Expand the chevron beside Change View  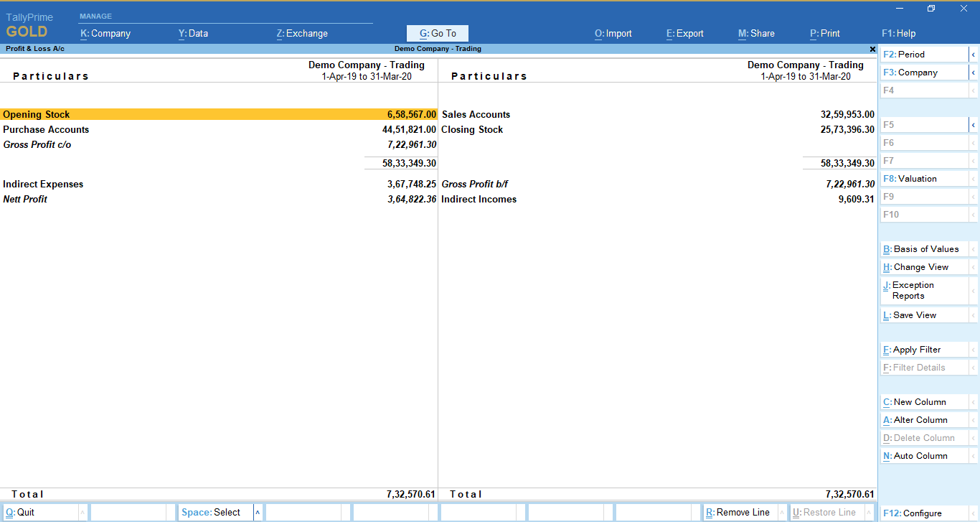(974, 266)
